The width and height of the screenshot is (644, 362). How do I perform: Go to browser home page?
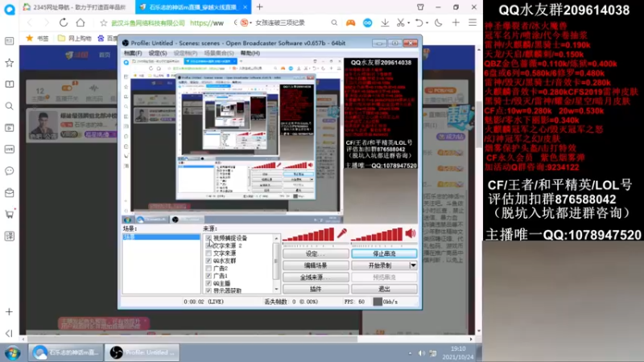pyautogui.click(x=80, y=23)
